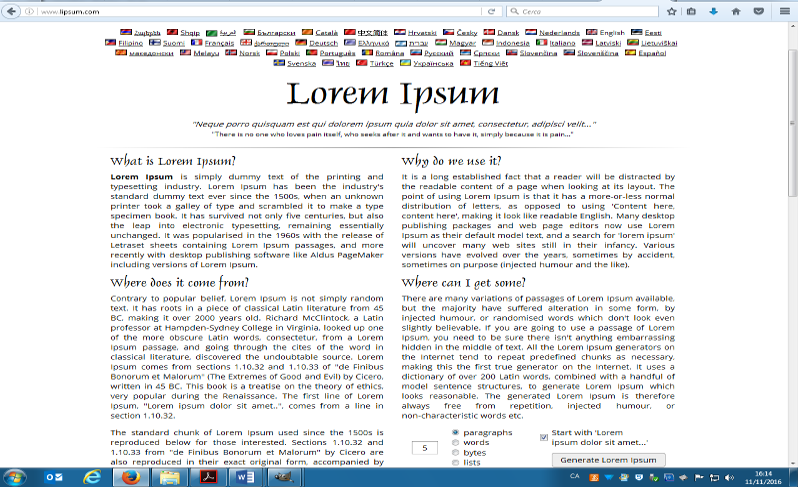The height and width of the screenshot is (500, 800).
Task: Open File Explorer from the taskbar
Action: pos(168,480)
